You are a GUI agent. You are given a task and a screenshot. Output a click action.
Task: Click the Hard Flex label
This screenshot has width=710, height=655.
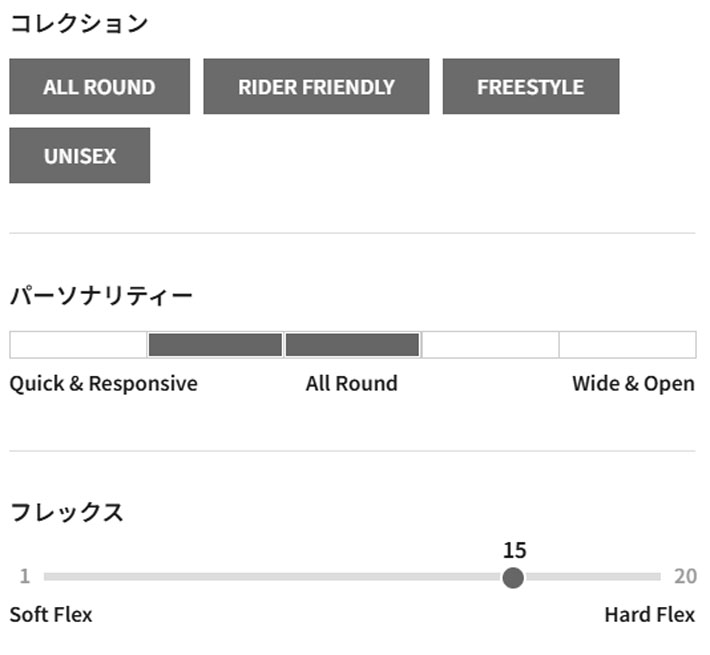click(x=649, y=615)
